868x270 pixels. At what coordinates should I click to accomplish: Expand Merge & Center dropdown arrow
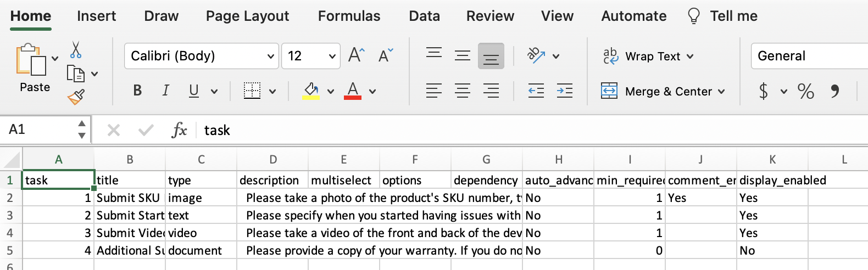tap(721, 91)
